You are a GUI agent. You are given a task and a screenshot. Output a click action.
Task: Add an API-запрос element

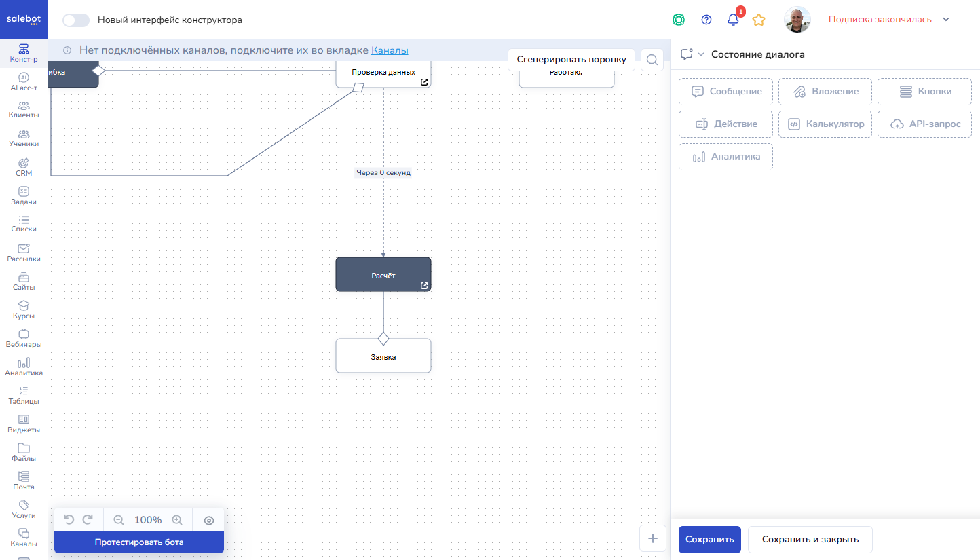point(924,124)
